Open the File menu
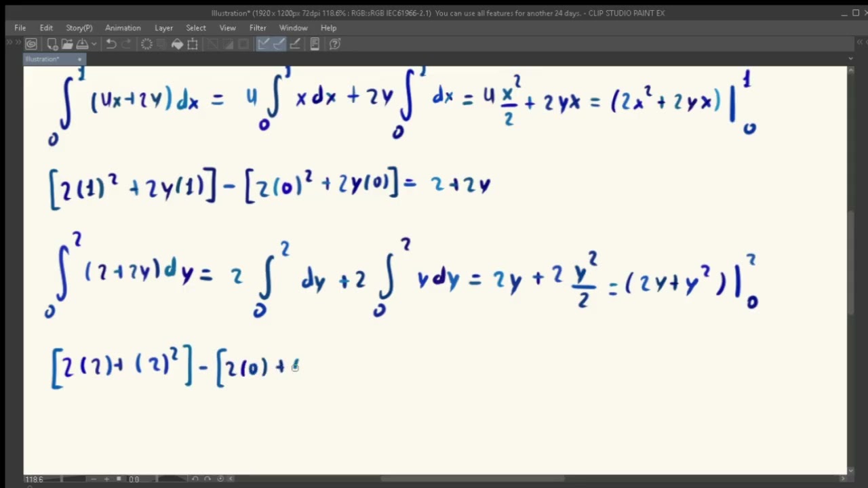Image resolution: width=868 pixels, height=488 pixels. pyautogui.click(x=20, y=28)
